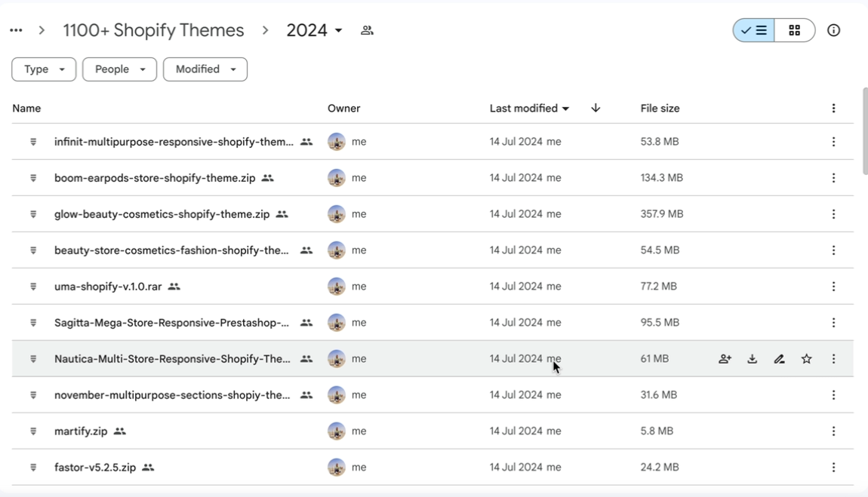This screenshot has height=497, width=868.
Task: Open the Type filter dropdown
Action: [x=44, y=69]
